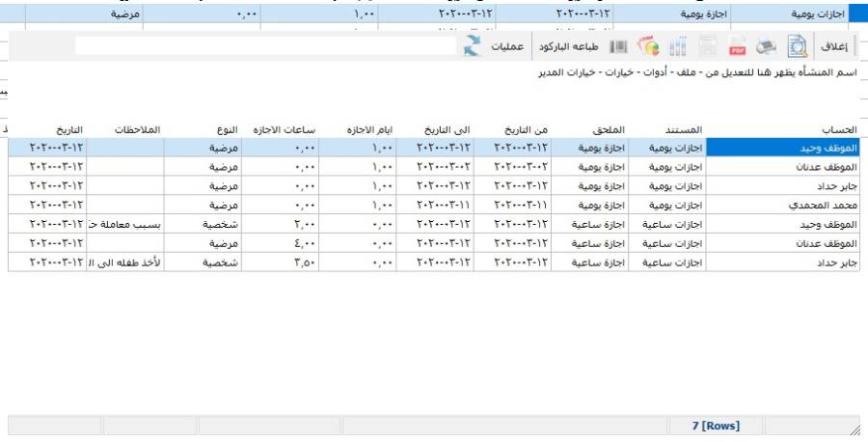The height and width of the screenshot is (442, 868).
Task: Click اجازة يومية cell in the background window row
Action: [672, 14]
